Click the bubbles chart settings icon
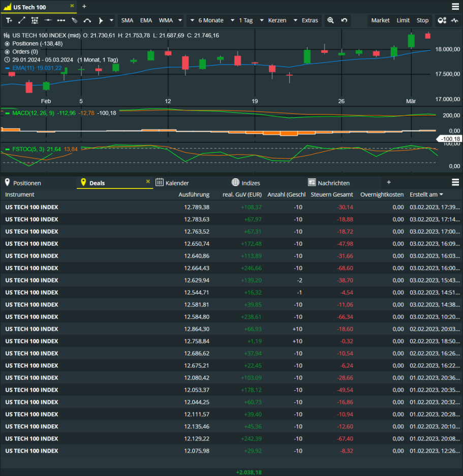 click(442, 20)
